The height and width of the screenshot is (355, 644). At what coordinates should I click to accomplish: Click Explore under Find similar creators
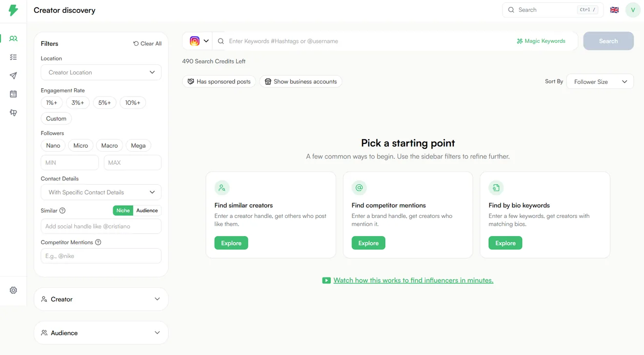coord(231,243)
